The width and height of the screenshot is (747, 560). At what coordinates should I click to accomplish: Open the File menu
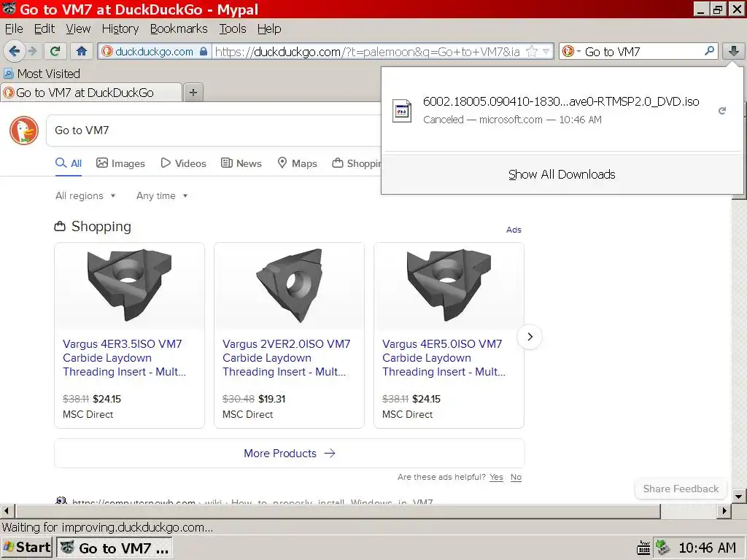pyautogui.click(x=14, y=28)
